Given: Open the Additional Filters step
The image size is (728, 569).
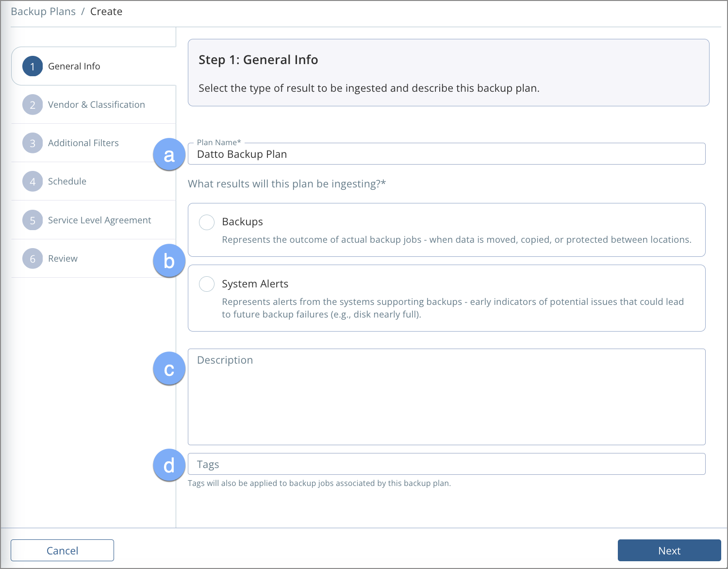Looking at the screenshot, I should pyautogui.click(x=83, y=143).
